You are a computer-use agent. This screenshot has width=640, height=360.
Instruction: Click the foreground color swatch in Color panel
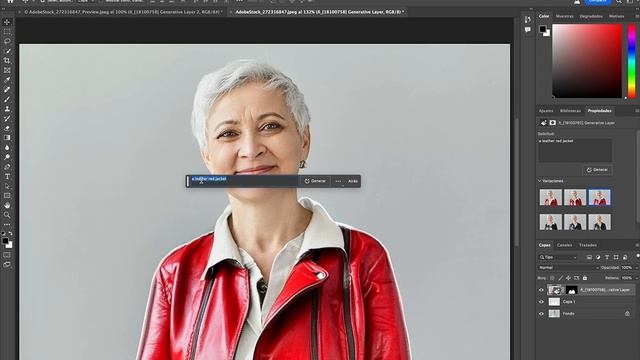point(543,29)
